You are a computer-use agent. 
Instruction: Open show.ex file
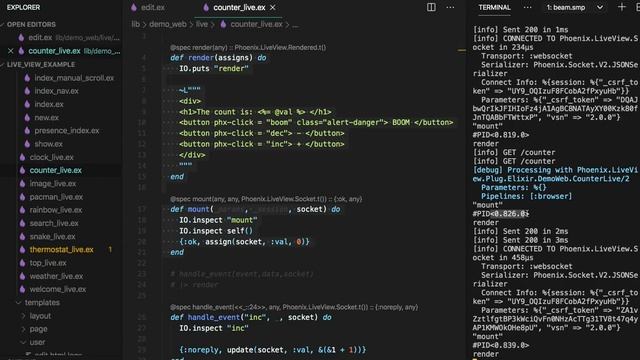48,144
